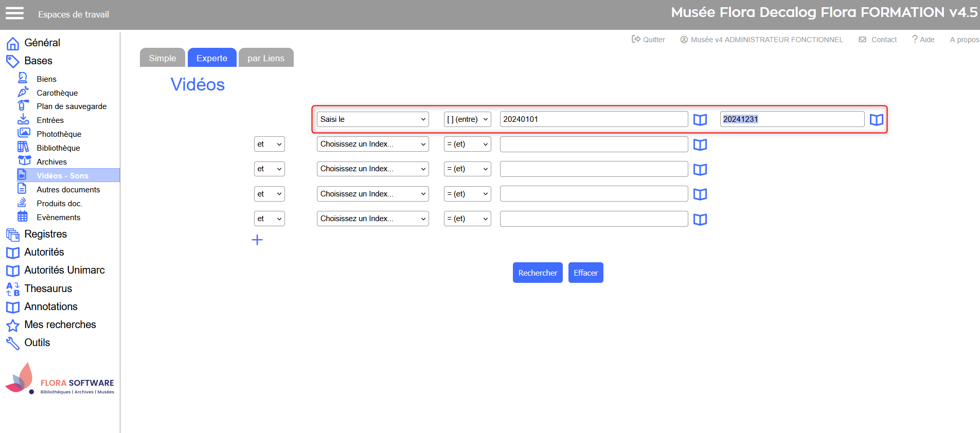
Task: Expand the 'Saisi le' index dropdown
Action: [x=372, y=119]
